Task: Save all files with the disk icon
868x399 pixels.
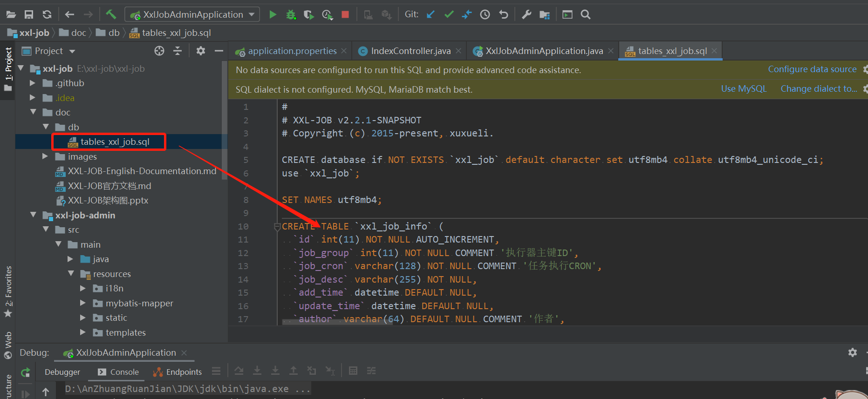Action: [x=29, y=14]
